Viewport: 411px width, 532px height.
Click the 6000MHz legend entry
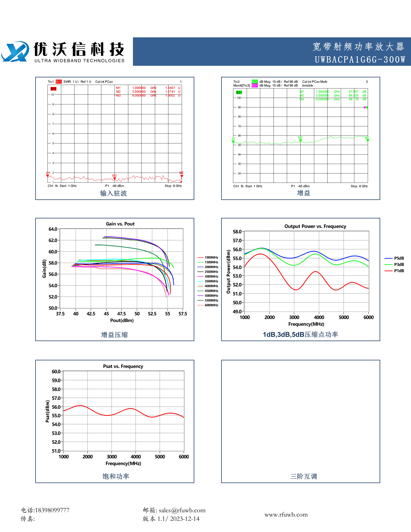pos(211,305)
